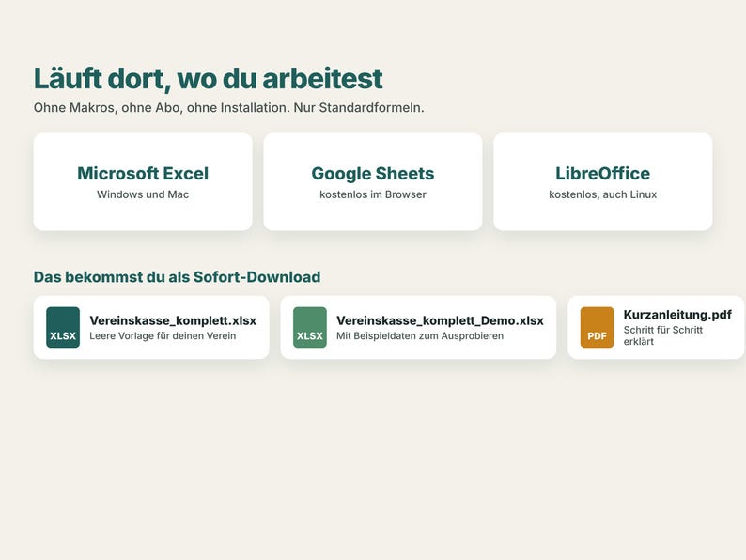Click 'Leere Vorlage für deinen Verein'
The width and height of the screenshot is (746, 560).
point(163,335)
